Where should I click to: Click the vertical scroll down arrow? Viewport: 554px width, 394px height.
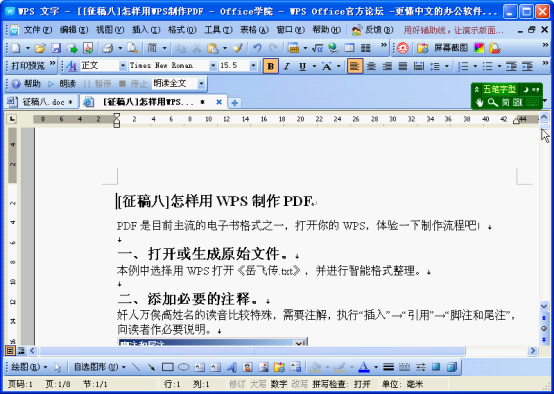544,306
